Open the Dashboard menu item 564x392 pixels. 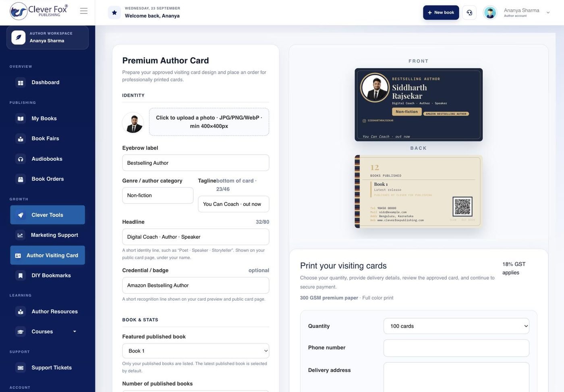[48, 83]
